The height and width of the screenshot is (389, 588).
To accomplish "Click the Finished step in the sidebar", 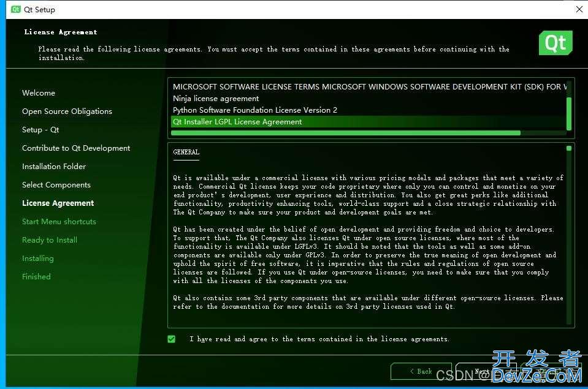I will (36, 276).
